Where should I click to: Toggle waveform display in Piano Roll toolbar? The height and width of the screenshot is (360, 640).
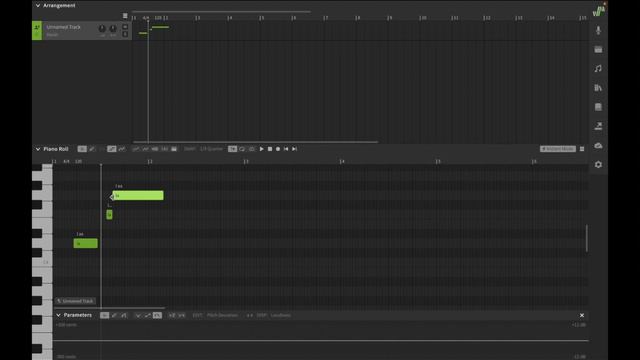coord(155,149)
